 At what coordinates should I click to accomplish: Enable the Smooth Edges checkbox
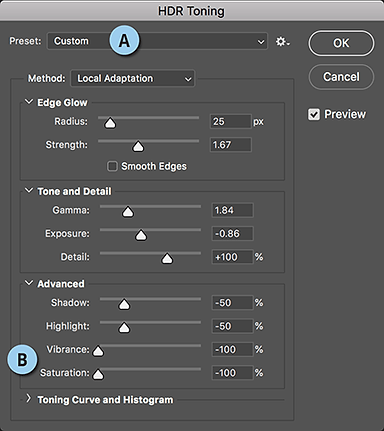coord(112,166)
